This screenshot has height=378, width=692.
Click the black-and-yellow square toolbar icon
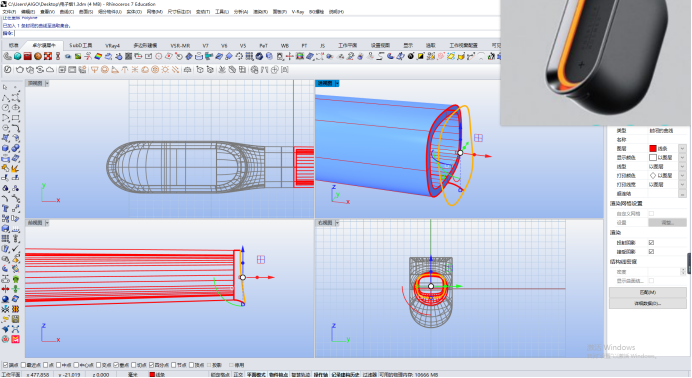(x=421, y=56)
